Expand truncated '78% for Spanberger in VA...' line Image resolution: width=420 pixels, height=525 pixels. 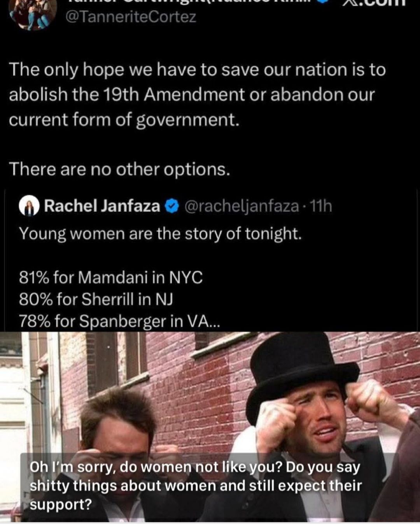point(119,321)
